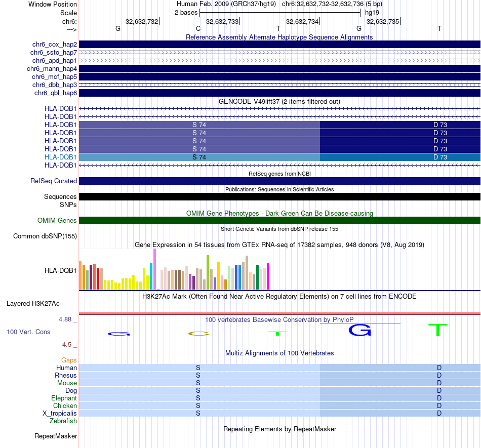The width and height of the screenshot is (481, 448).
Task: Click the S codon in the Human row
Action: pyautogui.click(x=198, y=368)
